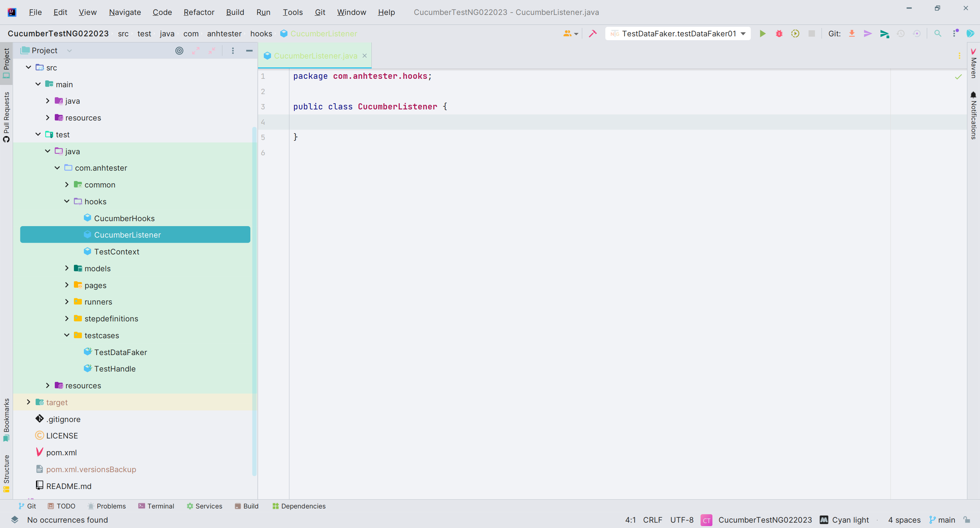Collapse the testcases folder
Screen dimensions: 980x528
pos(67,335)
